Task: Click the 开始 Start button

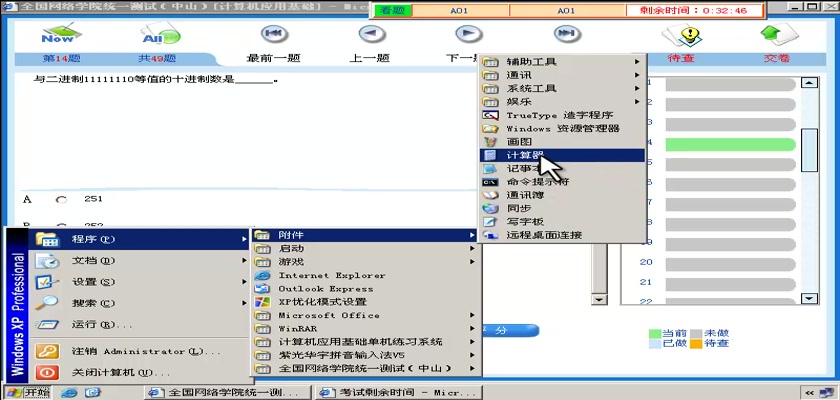Action: (x=27, y=393)
